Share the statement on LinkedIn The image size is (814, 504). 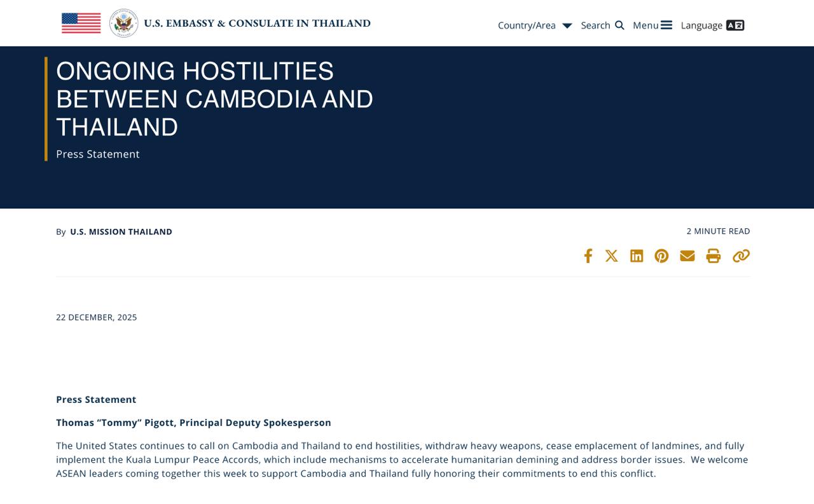point(637,256)
